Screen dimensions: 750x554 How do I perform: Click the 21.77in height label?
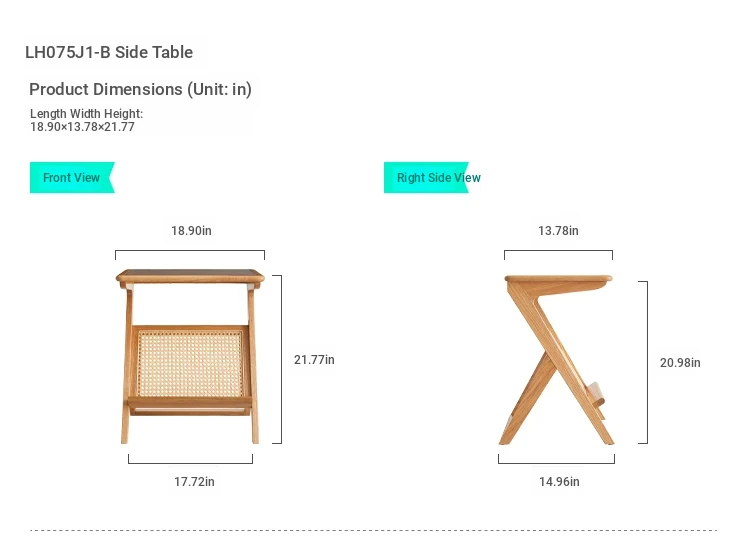click(x=314, y=360)
